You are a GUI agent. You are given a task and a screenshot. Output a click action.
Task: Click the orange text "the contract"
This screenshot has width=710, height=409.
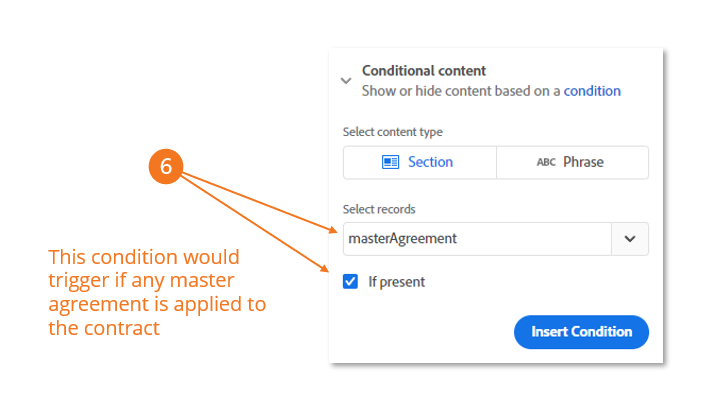click(x=104, y=327)
